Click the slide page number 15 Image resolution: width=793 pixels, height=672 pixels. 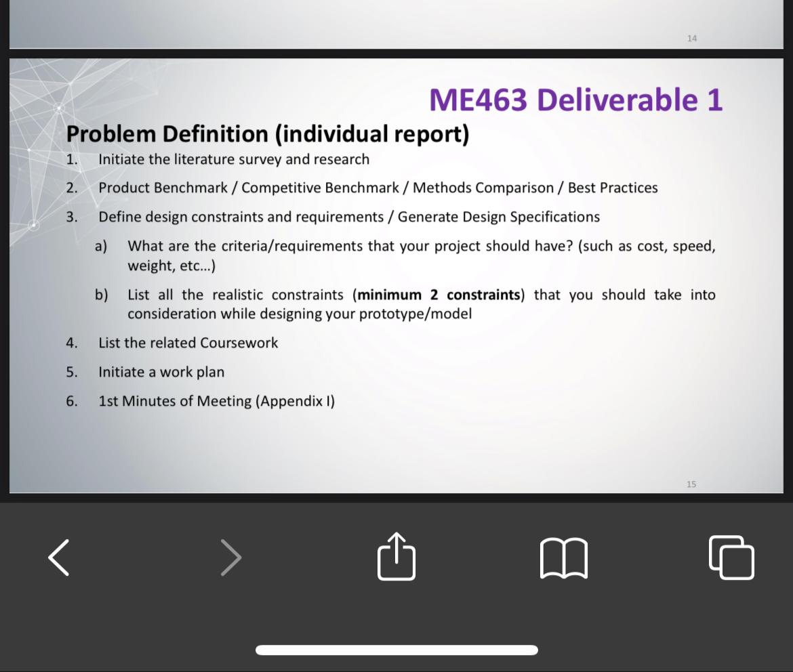click(691, 484)
